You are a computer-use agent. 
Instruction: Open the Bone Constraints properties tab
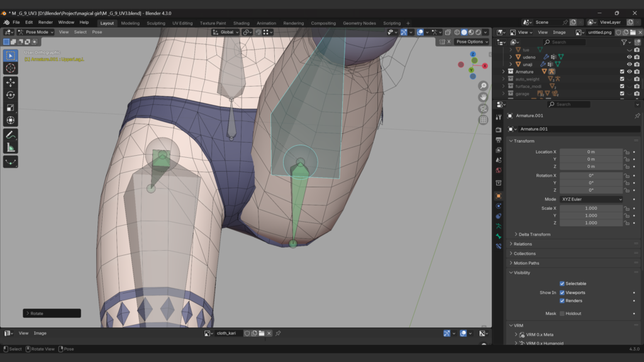click(499, 246)
